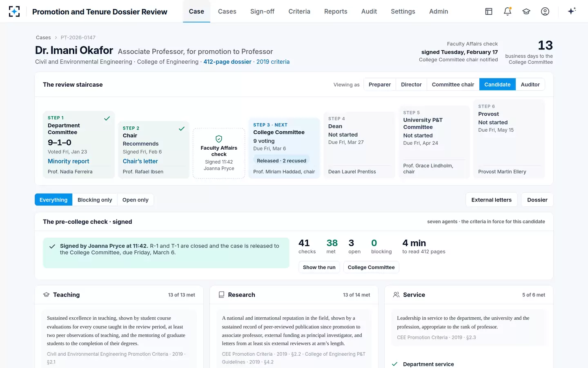Click the Service people icon
The height and width of the screenshot is (368, 588).
point(396,295)
